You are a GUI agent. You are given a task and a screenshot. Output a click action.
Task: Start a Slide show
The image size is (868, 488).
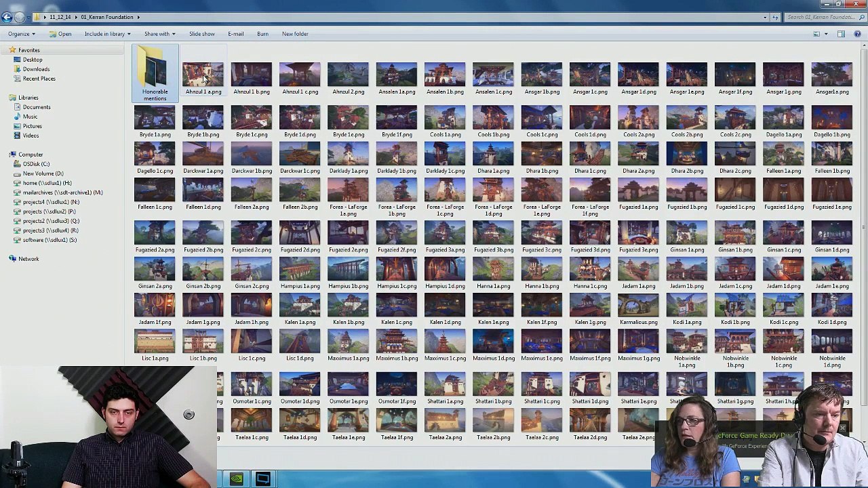tap(201, 34)
